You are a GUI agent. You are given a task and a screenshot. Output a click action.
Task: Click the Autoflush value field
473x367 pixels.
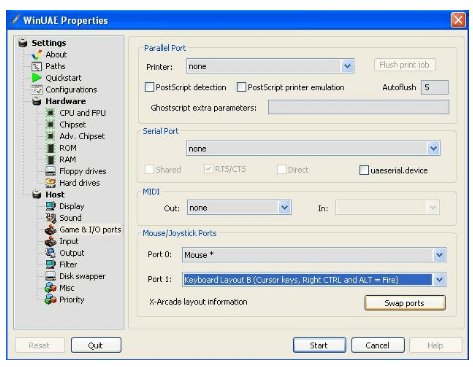(x=435, y=87)
